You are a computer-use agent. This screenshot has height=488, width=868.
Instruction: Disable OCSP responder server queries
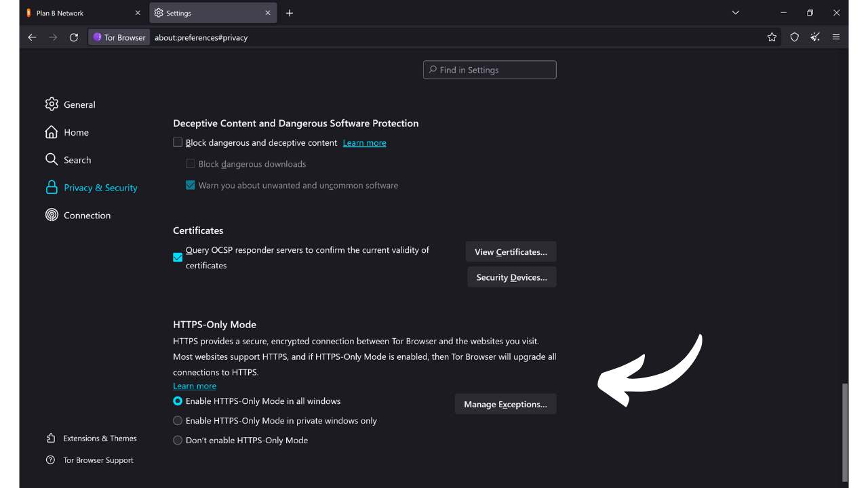pos(178,258)
